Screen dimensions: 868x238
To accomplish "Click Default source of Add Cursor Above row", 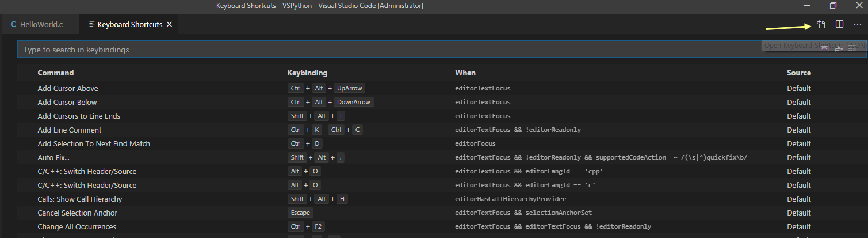I will 799,88.
